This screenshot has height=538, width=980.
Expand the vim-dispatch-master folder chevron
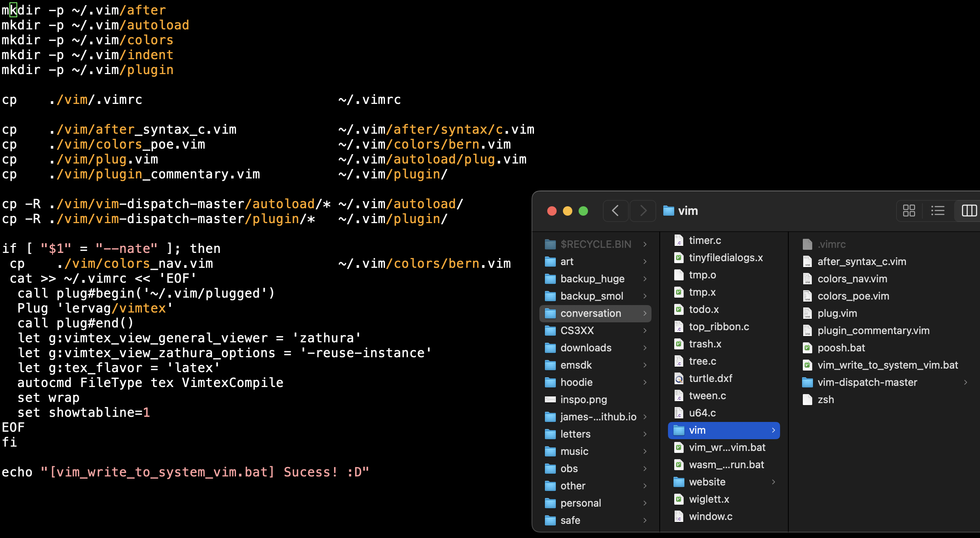(965, 382)
